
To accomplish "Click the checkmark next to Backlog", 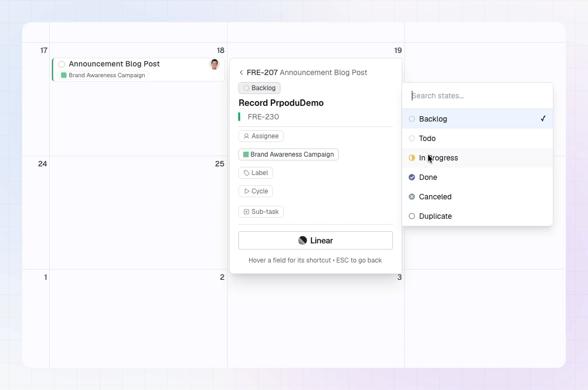I will (x=543, y=119).
